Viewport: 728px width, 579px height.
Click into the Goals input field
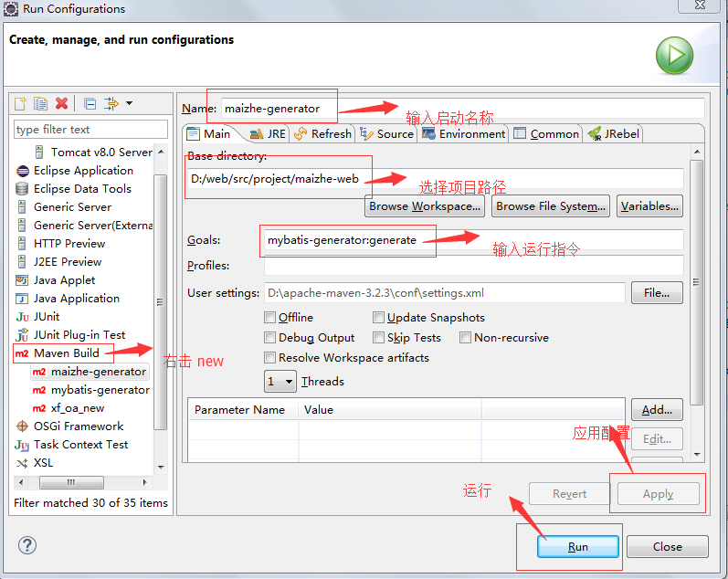point(471,240)
